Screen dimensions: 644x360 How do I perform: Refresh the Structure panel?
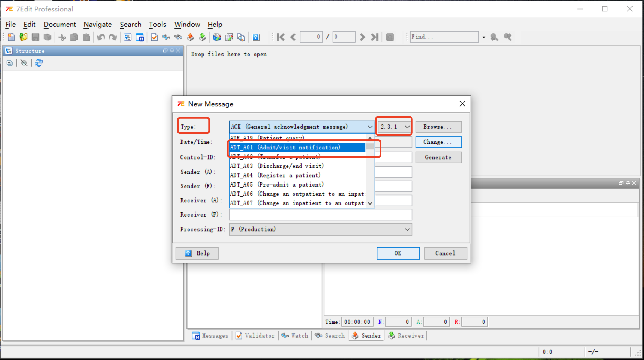pyautogui.click(x=38, y=63)
